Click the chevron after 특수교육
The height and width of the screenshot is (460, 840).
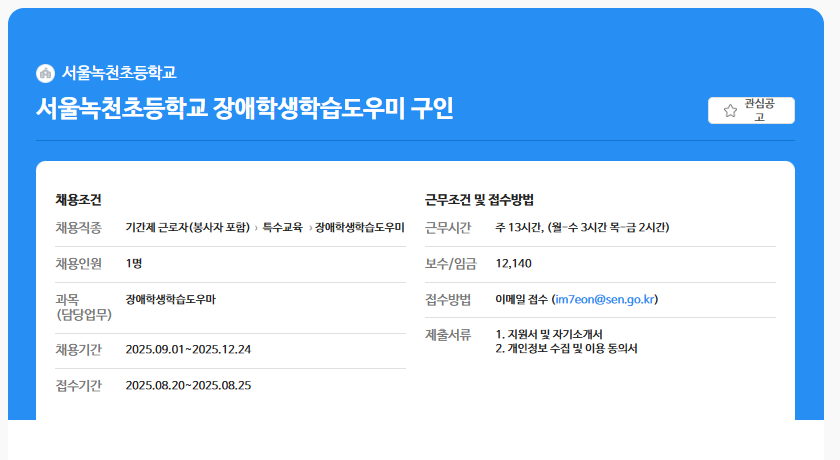click(x=309, y=228)
